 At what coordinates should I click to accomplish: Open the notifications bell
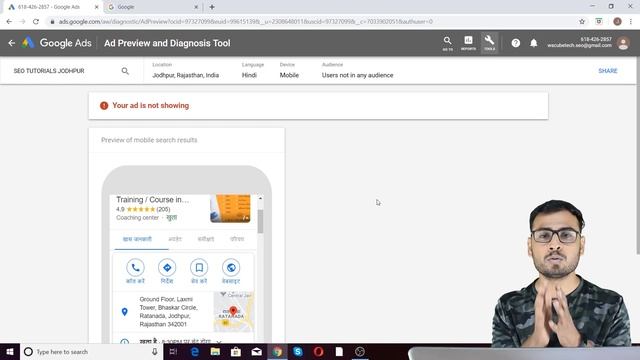(533, 43)
